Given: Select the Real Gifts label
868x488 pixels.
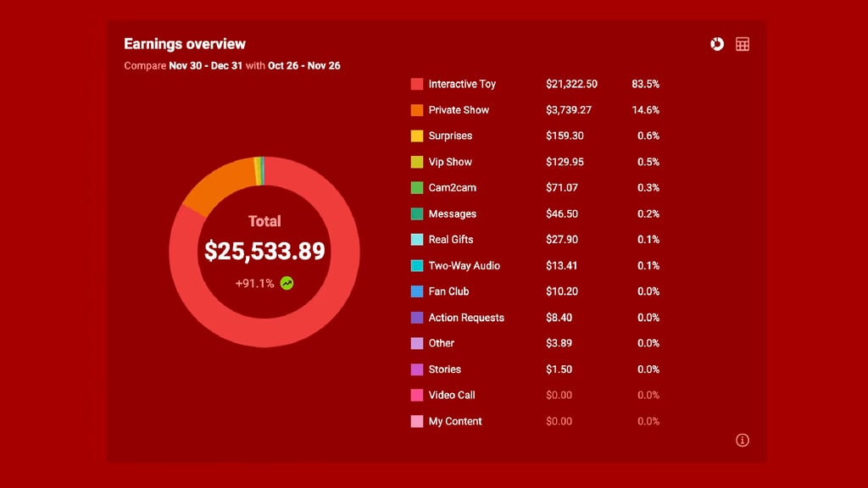Looking at the screenshot, I should coord(451,240).
